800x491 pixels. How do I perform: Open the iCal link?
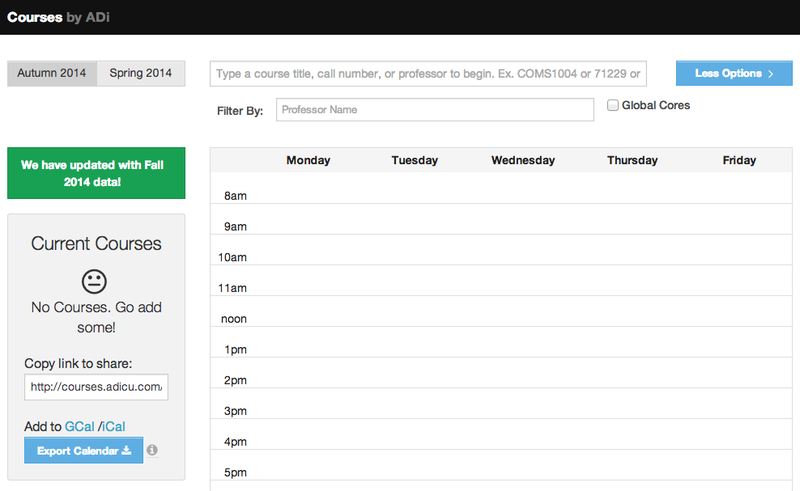click(114, 426)
